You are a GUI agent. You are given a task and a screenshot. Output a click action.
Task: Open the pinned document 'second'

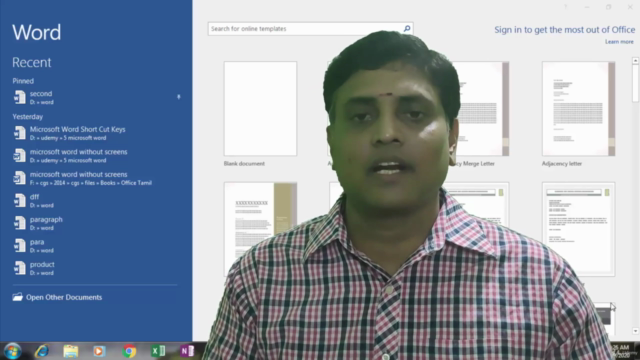(x=95, y=98)
